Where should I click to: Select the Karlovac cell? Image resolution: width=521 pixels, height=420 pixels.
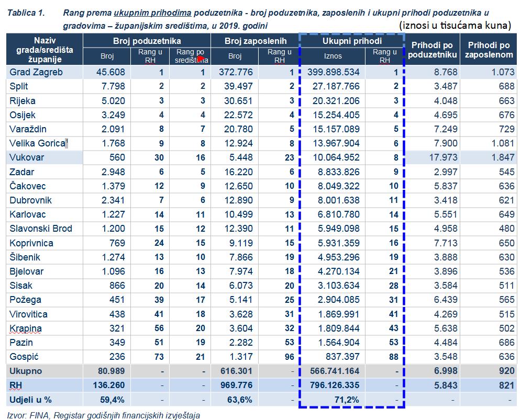point(44,214)
